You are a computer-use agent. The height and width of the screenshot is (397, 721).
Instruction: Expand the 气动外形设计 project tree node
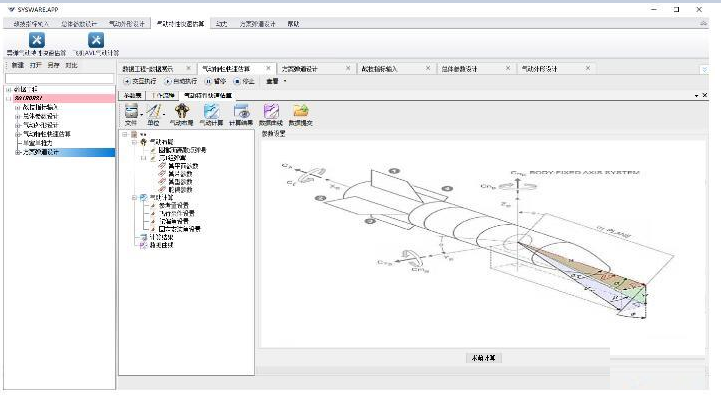pyautogui.click(x=17, y=125)
